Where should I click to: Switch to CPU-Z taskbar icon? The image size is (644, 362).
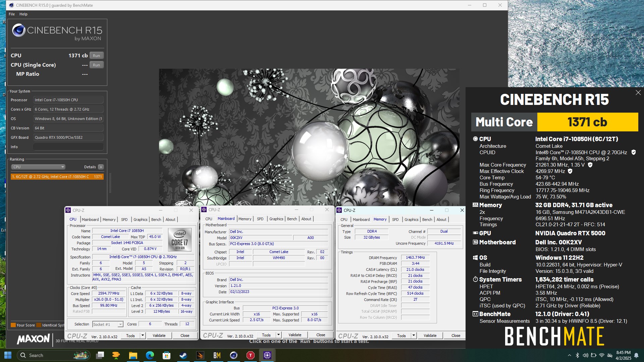coord(267,355)
